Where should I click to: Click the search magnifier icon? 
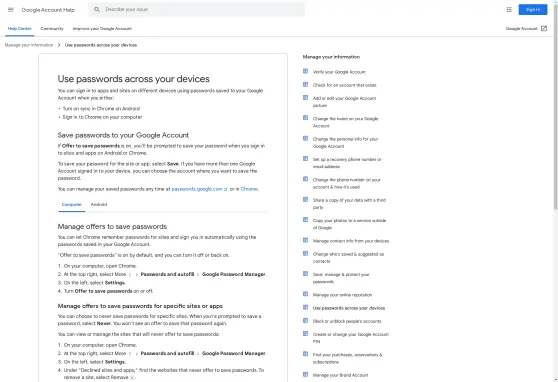[97, 10]
